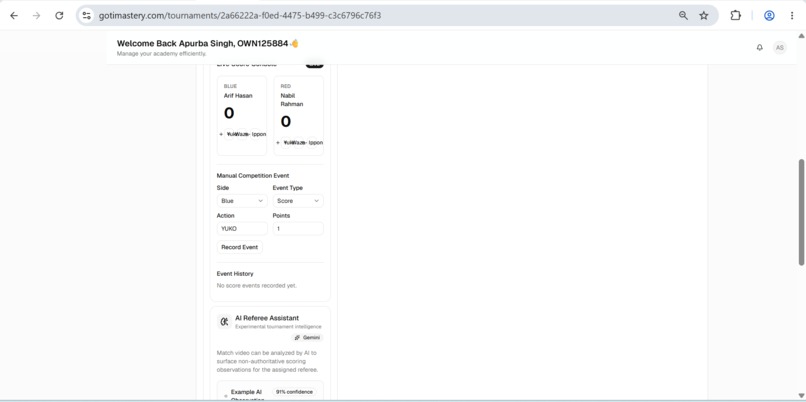View site information icon in address bar
Viewport: 806px width, 402px height.
(x=87, y=15)
